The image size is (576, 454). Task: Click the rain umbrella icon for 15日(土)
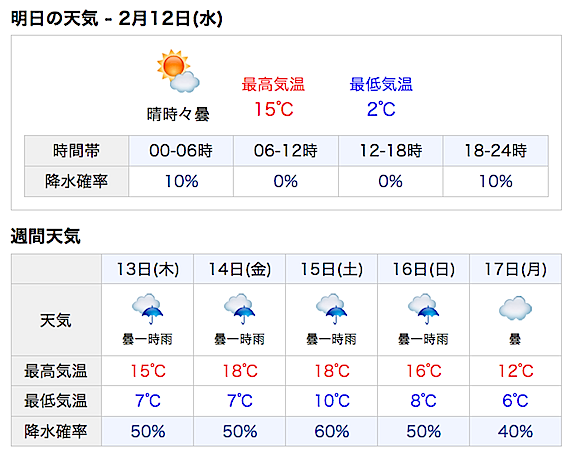coord(331,309)
